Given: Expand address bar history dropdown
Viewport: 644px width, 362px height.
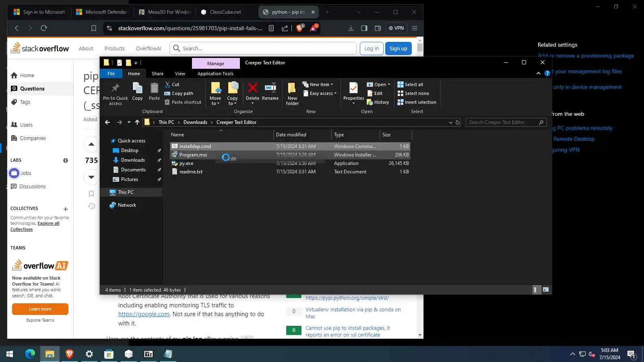Looking at the screenshot, I should point(450,122).
